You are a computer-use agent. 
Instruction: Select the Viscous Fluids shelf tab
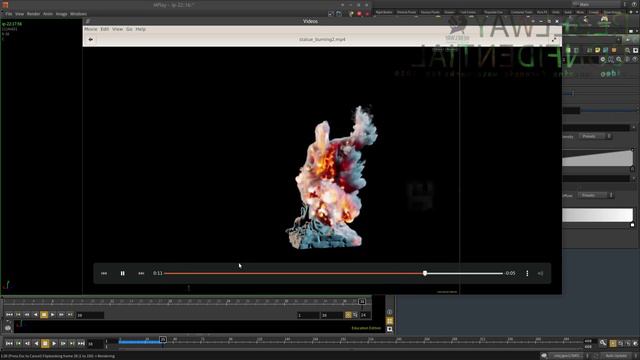click(x=430, y=12)
